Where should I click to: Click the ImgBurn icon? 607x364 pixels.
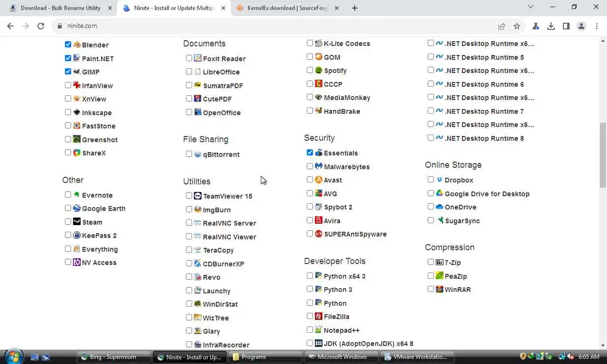pos(197,209)
